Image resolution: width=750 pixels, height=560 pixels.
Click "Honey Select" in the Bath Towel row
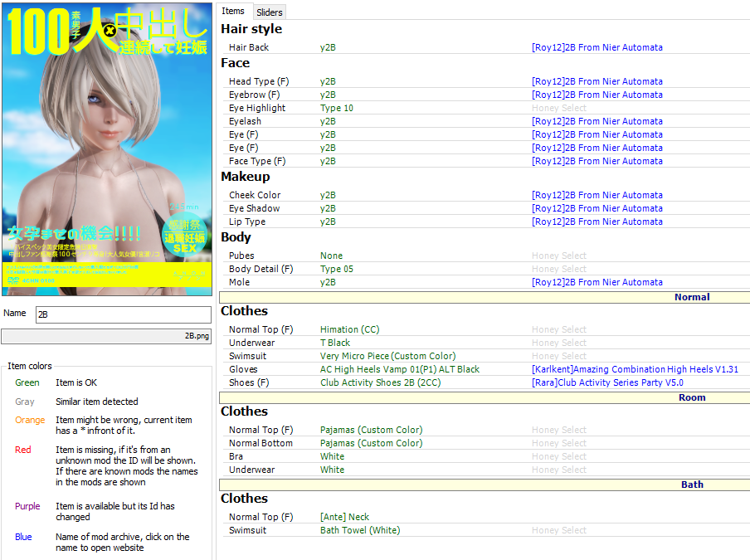(x=559, y=530)
